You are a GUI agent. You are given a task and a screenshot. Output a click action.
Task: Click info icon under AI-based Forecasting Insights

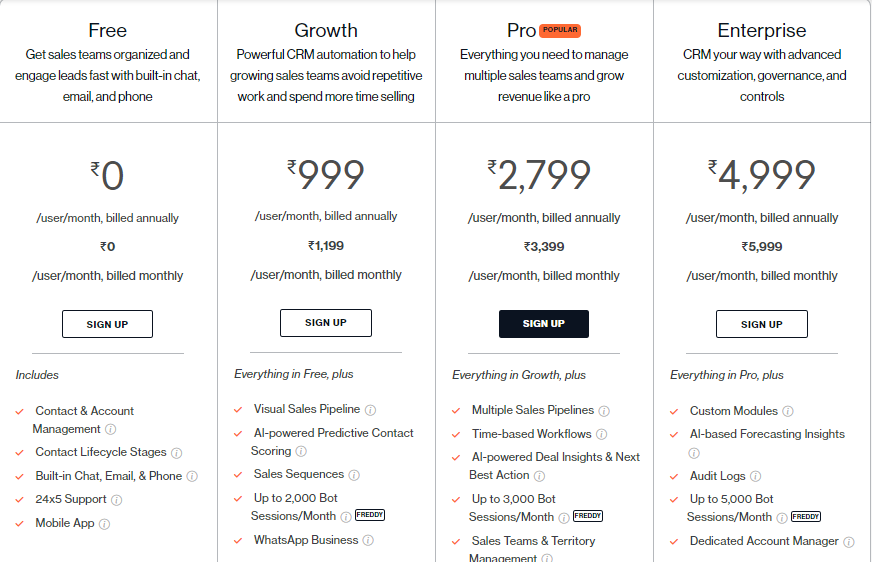694,453
